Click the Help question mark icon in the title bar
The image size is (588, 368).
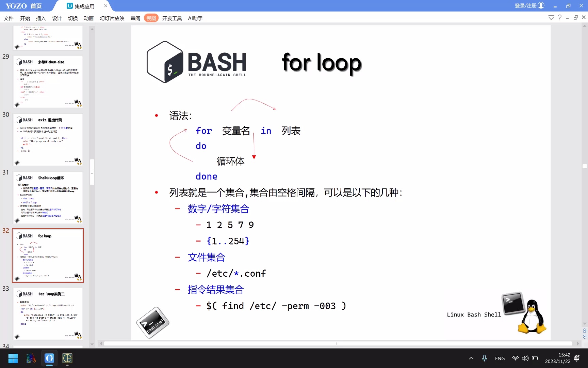pos(559,17)
